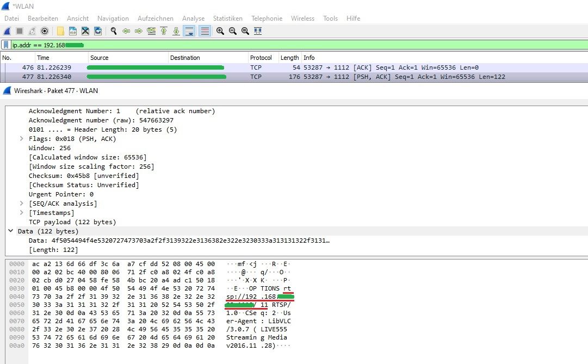
Task: Click the start capture shark fin icon
Action: coord(7,31)
